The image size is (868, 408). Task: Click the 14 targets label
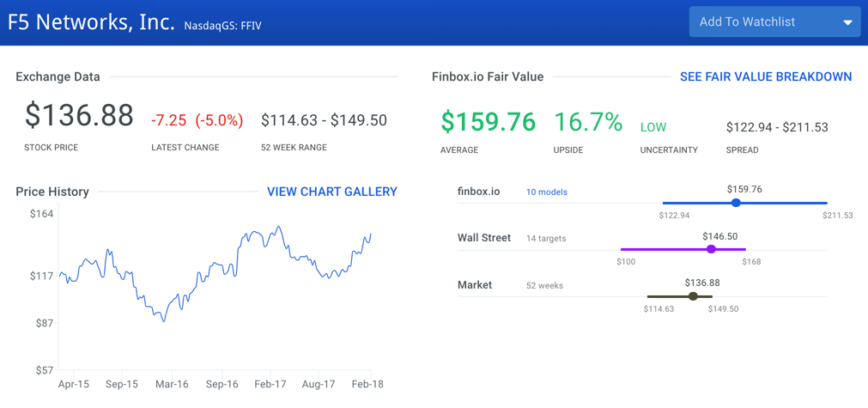tap(546, 239)
